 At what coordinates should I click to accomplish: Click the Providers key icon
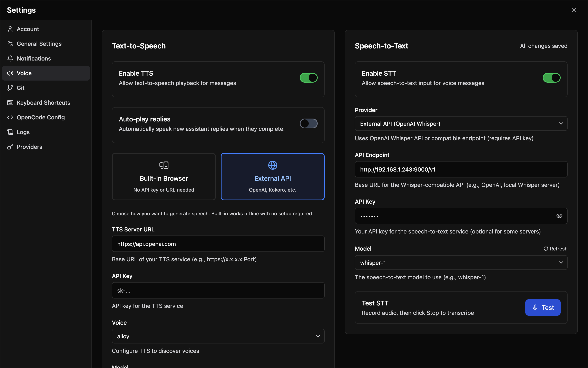(x=10, y=147)
